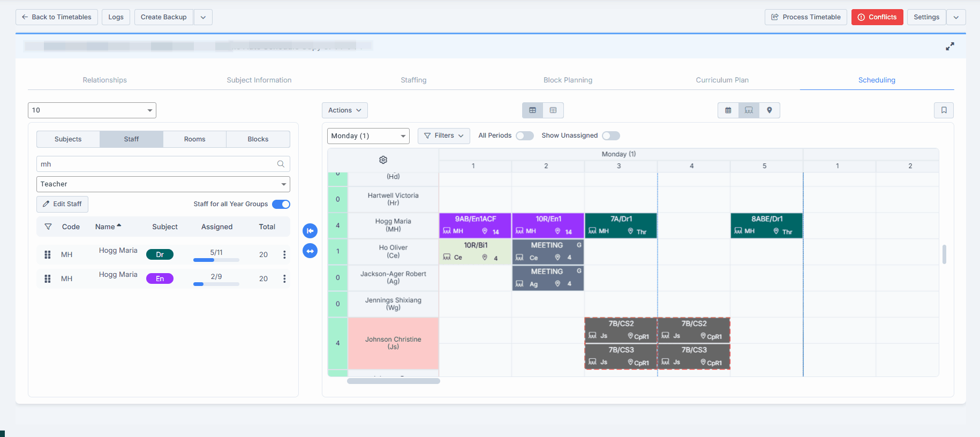
Task: Click the Process Timetable button
Action: click(x=805, y=17)
